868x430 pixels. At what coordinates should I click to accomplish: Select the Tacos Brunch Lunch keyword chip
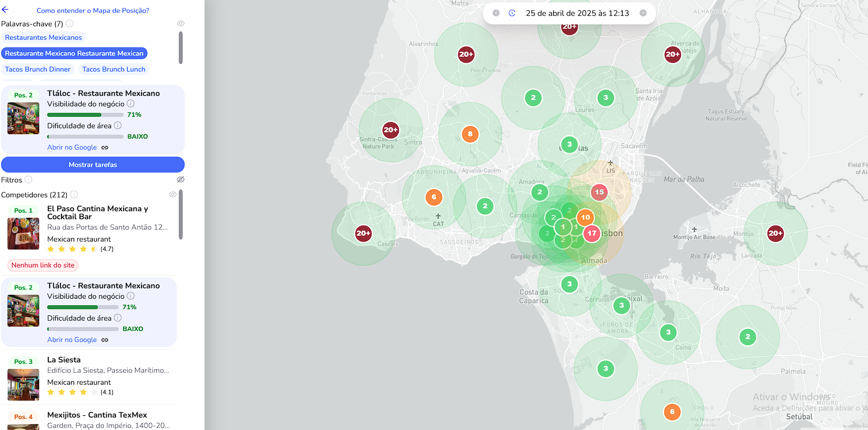(x=114, y=69)
